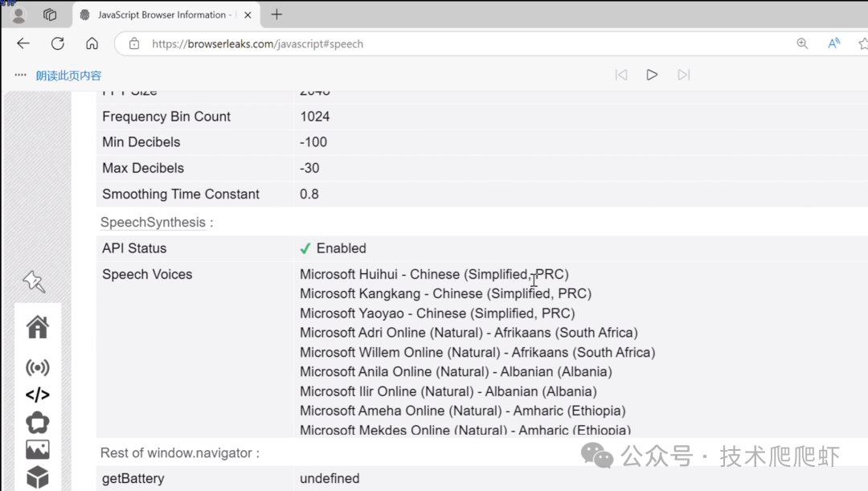The height and width of the screenshot is (491, 868).
Task: Open the flower-shaped sidebar icon
Action: point(37,423)
